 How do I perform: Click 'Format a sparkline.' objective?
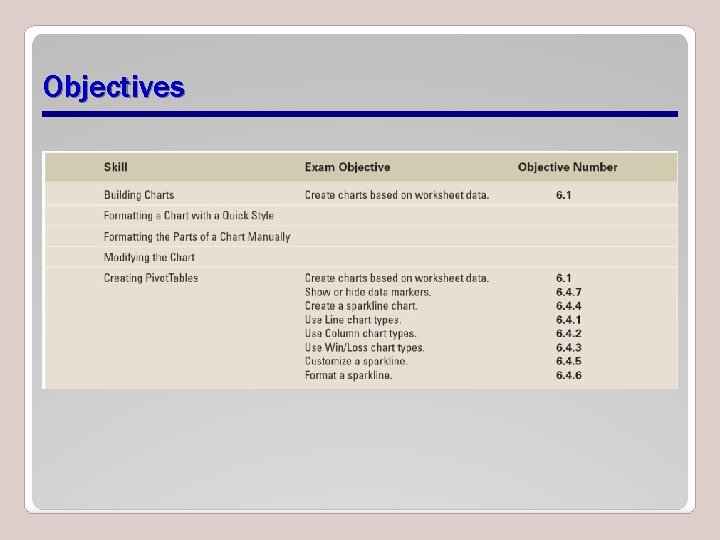pos(349,375)
